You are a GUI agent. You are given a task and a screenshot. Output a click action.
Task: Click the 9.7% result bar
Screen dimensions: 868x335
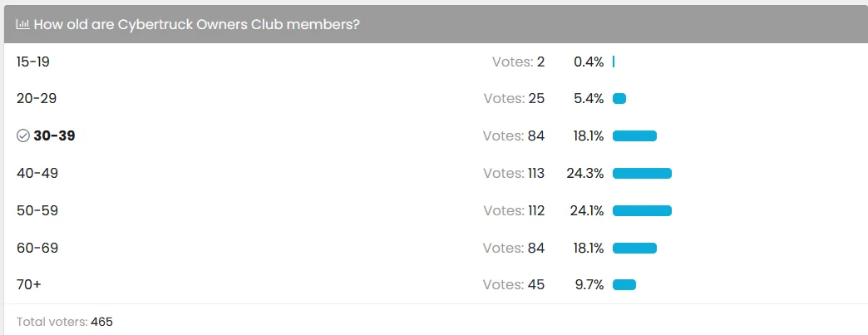pyautogui.click(x=624, y=284)
